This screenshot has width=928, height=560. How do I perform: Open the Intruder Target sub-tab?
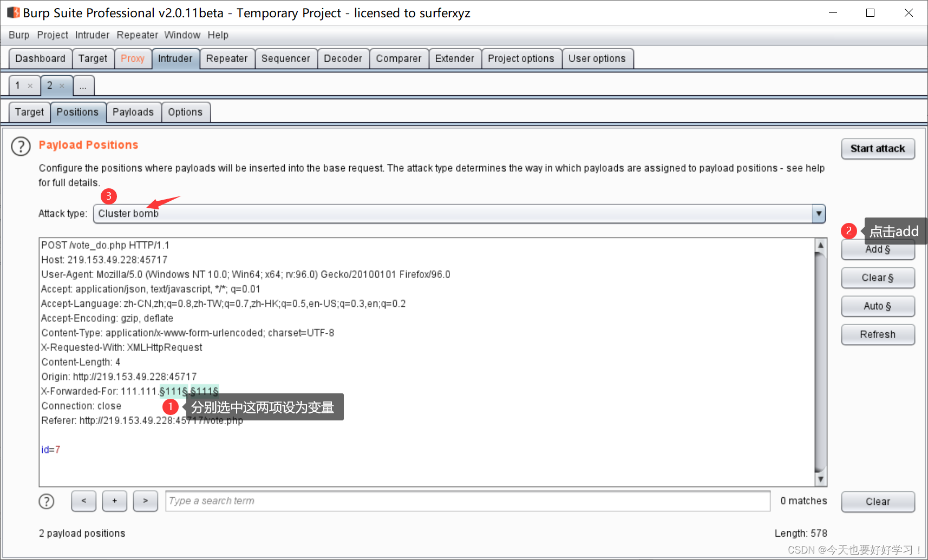(30, 112)
